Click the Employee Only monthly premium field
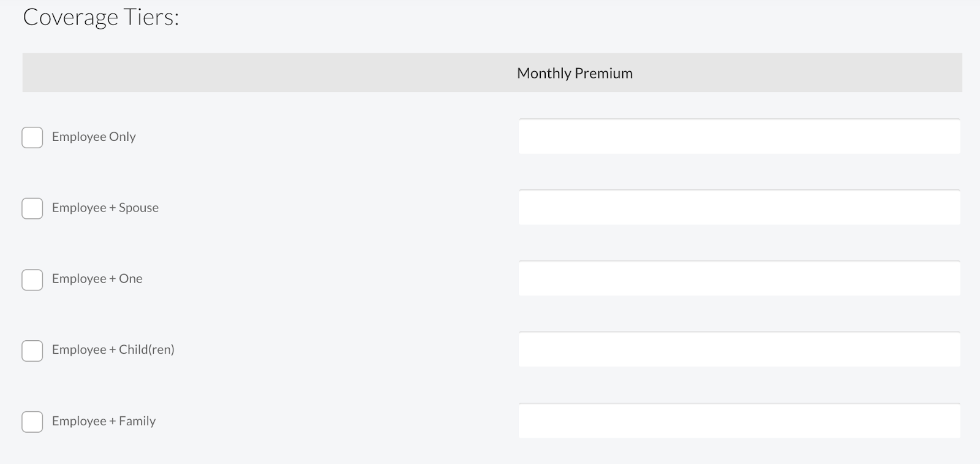This screenshot has height=464, width=980. (739, 137)
